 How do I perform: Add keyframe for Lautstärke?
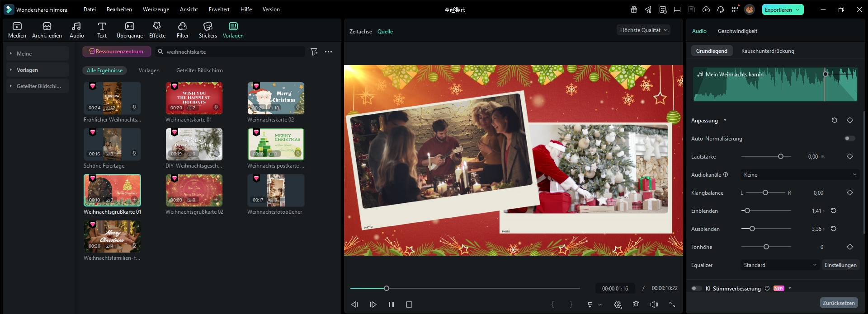[850, 157]
